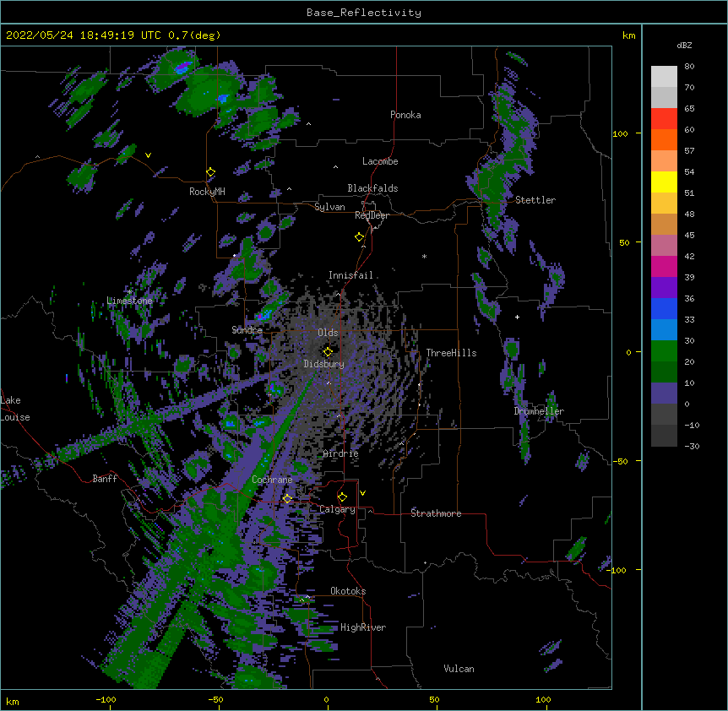This screenshot has width=728, height=711.
Task: Click the -30 dBZ legend value
Action: tap(692, 446)
